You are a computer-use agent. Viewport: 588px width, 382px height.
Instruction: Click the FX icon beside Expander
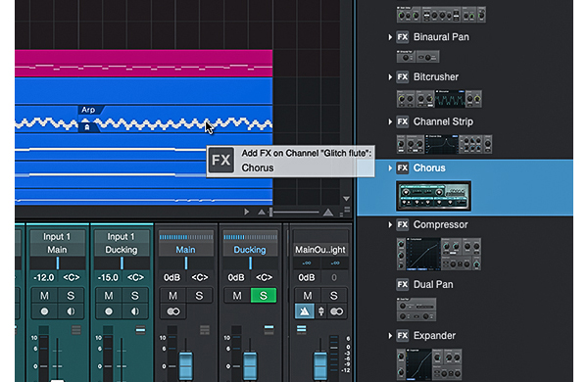(x=403, y=336)
